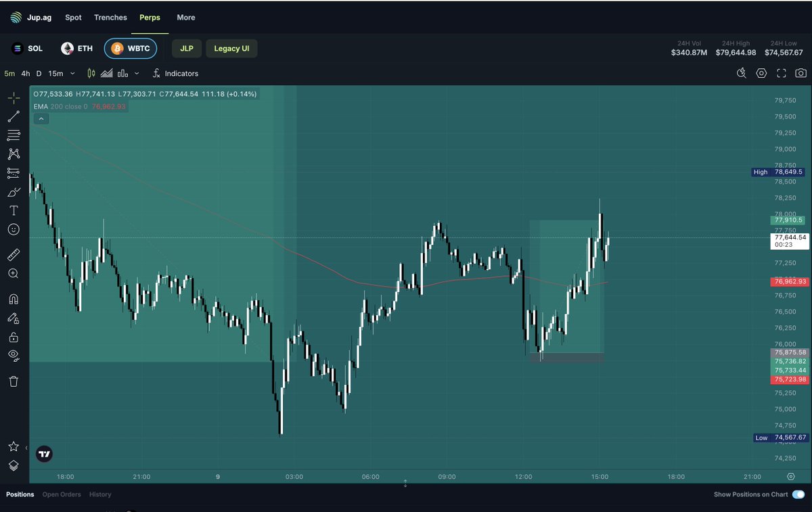The height and width of the screenshot is (512, 812).
Task: Click the red 75,723.98 price tag
Action: (x=790, y=379)
